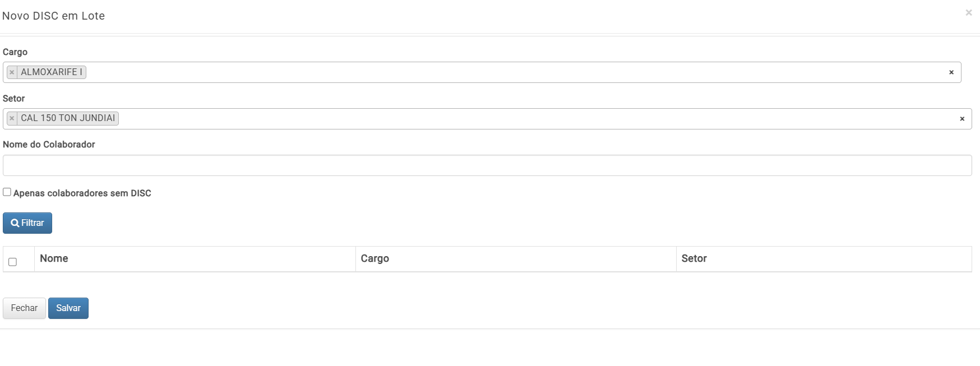This screenshot has width=980, height=366.
Task: Click the Fechar button
Action: coord(24,308)
